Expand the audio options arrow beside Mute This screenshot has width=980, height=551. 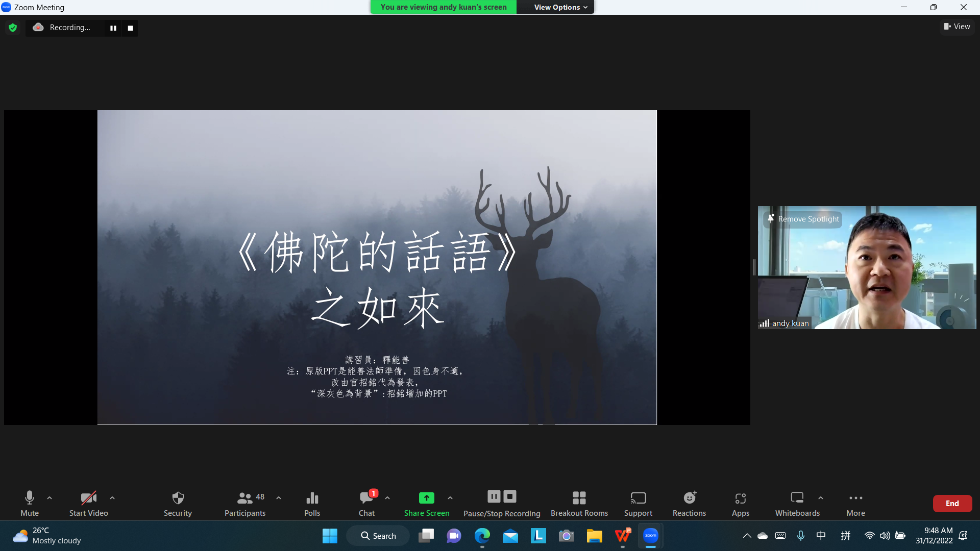[50, 497]
